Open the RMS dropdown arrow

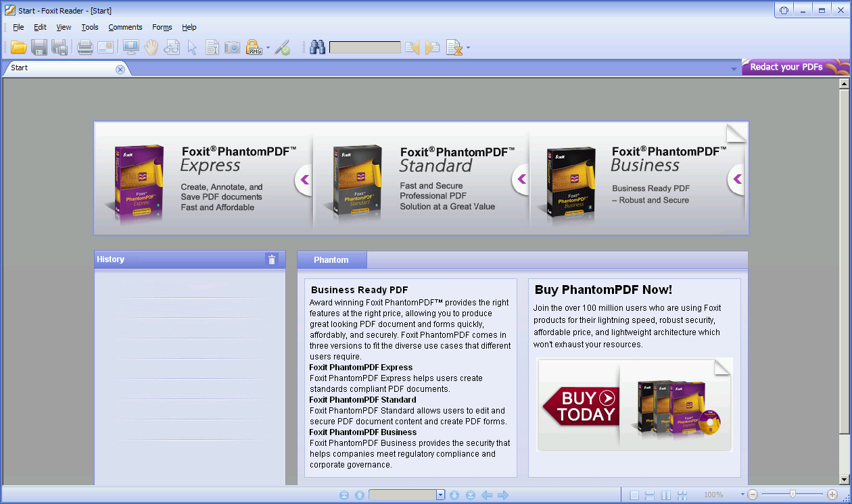pos(268,48)
